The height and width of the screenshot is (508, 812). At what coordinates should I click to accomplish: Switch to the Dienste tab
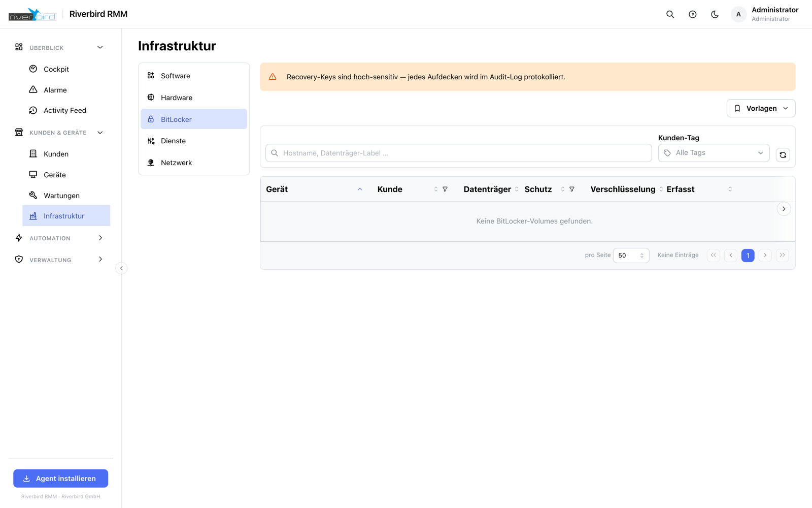pos(194,141)
